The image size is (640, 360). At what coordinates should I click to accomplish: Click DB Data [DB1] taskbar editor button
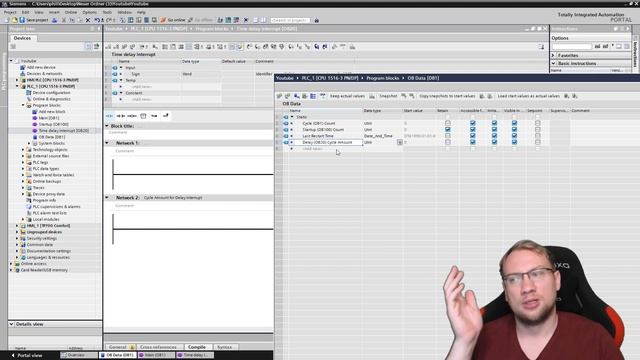(117, 355)
